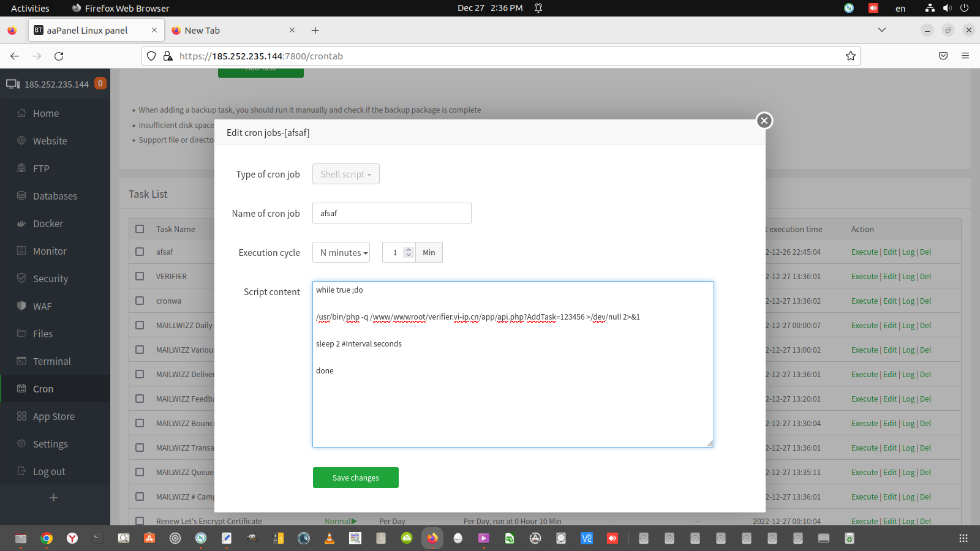Click the WAF shield icon in sidebar

22,306
